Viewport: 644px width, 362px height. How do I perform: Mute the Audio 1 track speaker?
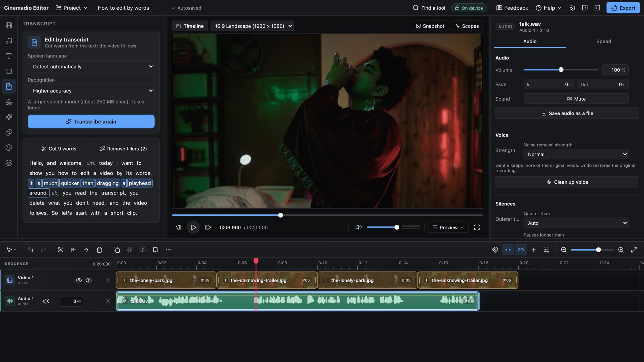(x=46, y=301)
